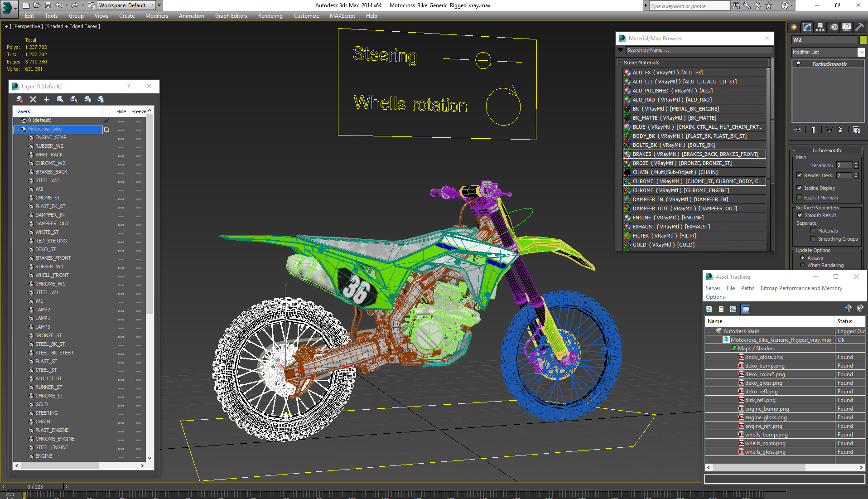Open the MAXScript menu
This screenshot has height=499, width=868.
342,16
